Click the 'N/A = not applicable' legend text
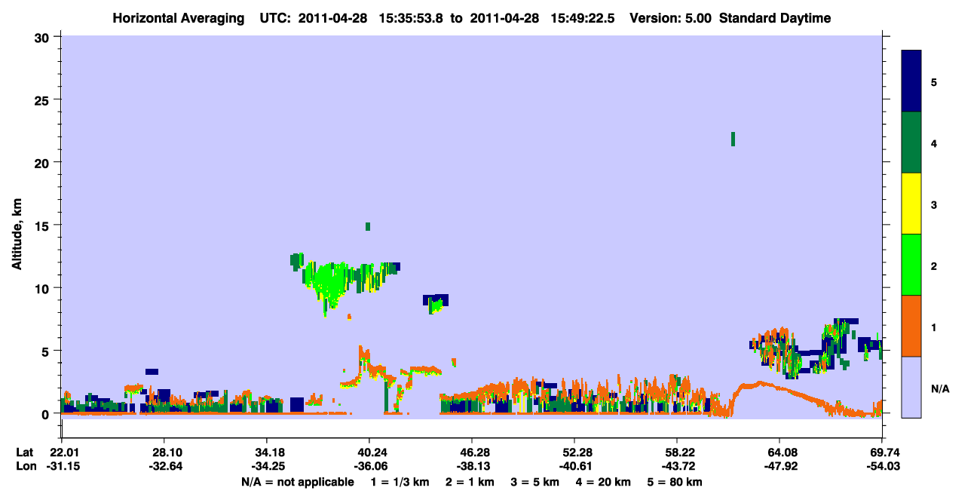This screenshot has width=980, height=503. pyautogui.click(x=297, y=482)
